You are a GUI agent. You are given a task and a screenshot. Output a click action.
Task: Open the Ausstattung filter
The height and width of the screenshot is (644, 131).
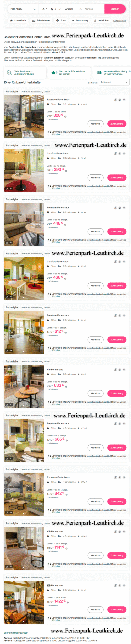tap(80, 21)
